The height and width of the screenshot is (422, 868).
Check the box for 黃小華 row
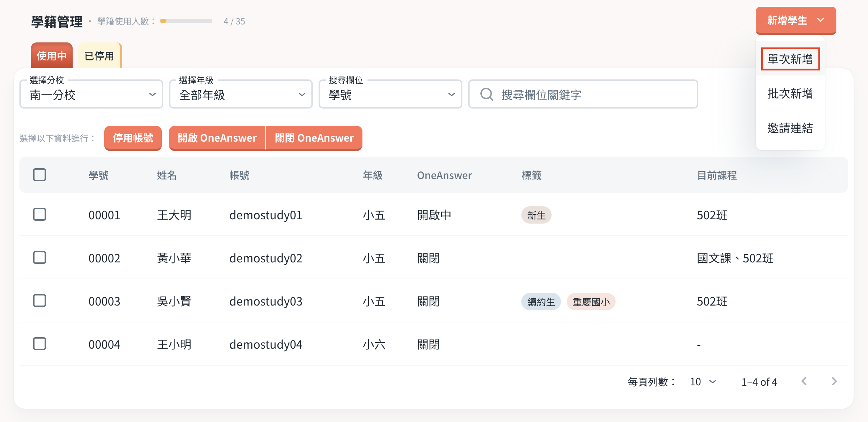40,257
